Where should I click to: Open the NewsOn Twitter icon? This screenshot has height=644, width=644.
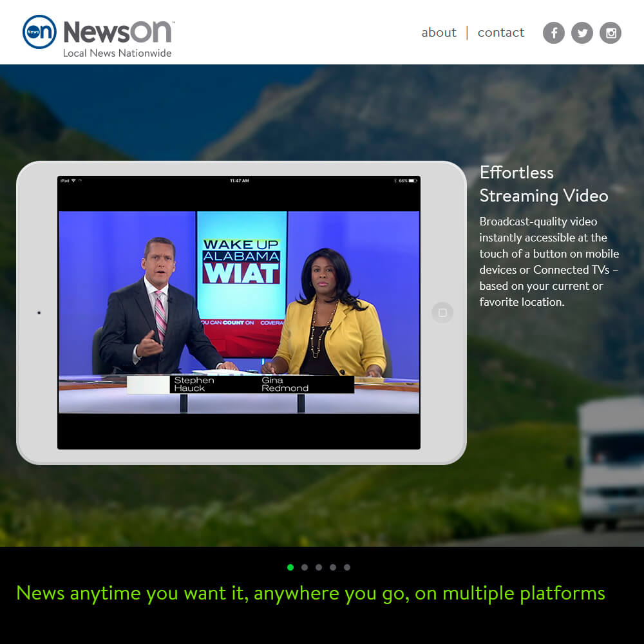(582, 33)
